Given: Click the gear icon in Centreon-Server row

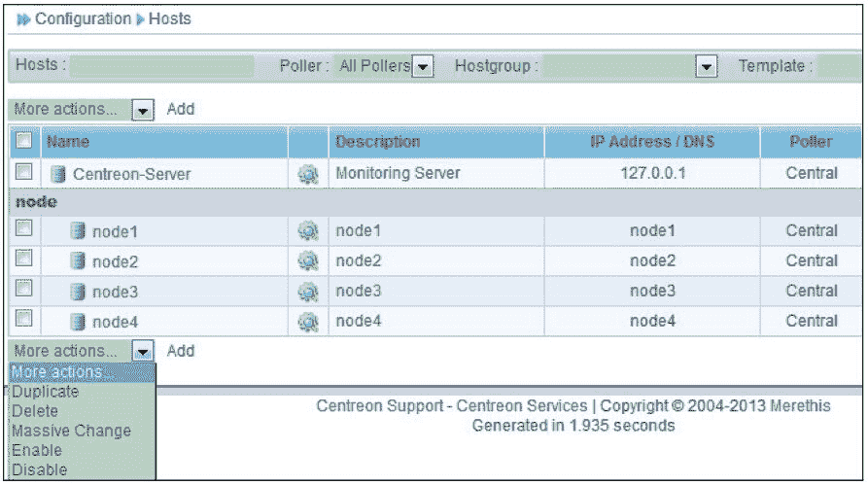Looking at the screenshot, I should (308, 174).
